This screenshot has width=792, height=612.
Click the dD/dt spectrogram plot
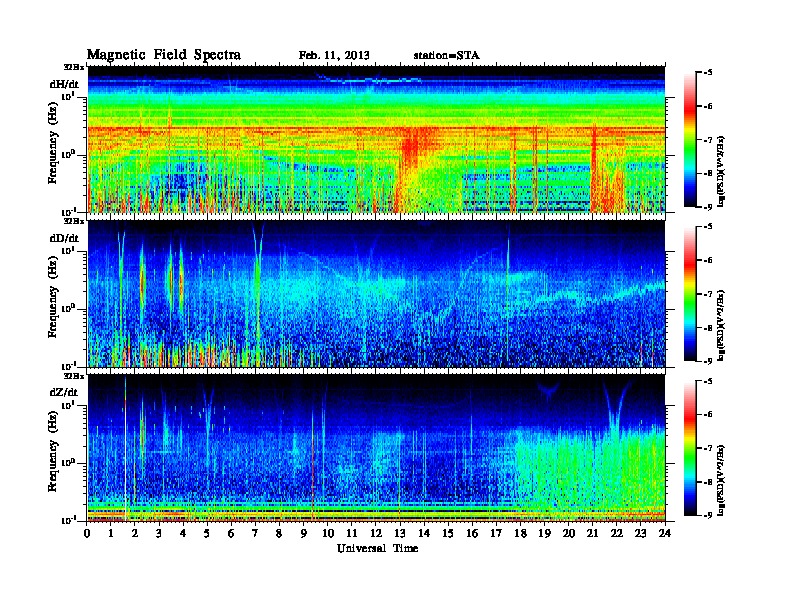pyautogui.click(x=376, y=293)
